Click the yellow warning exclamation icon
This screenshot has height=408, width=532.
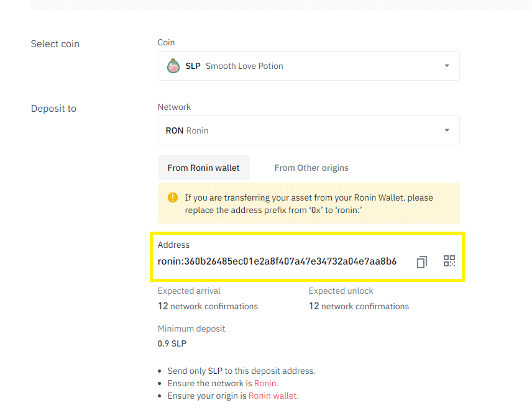pos(173,197)
